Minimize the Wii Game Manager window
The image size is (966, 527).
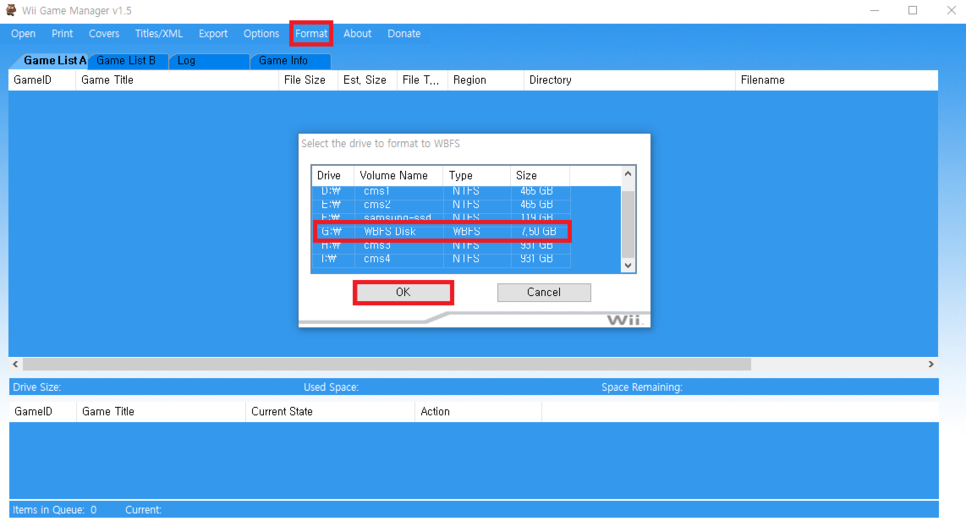(874, 10)
